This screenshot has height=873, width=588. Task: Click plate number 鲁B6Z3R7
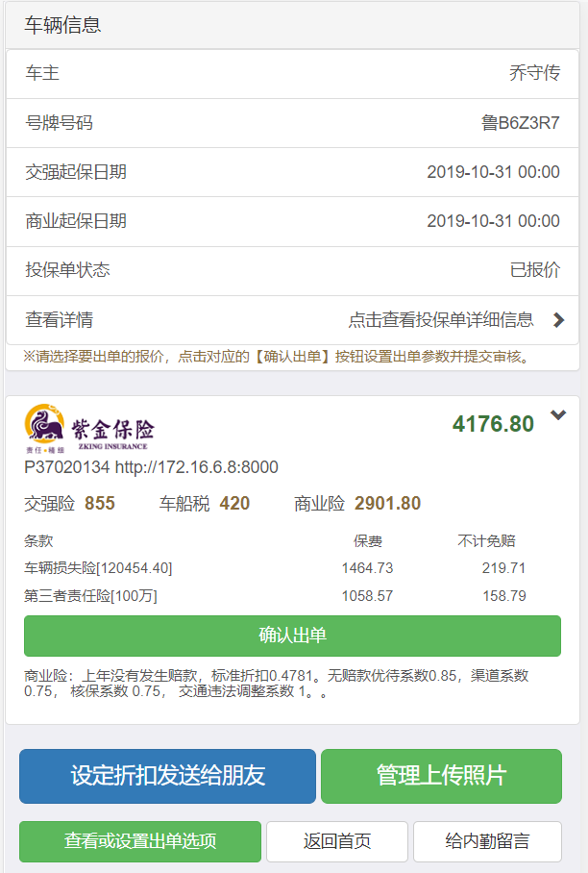point(520,123)
